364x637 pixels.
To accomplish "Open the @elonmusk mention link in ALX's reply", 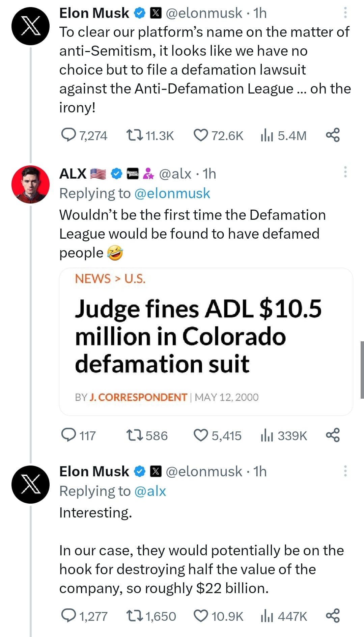I will [x=172, y=193].
